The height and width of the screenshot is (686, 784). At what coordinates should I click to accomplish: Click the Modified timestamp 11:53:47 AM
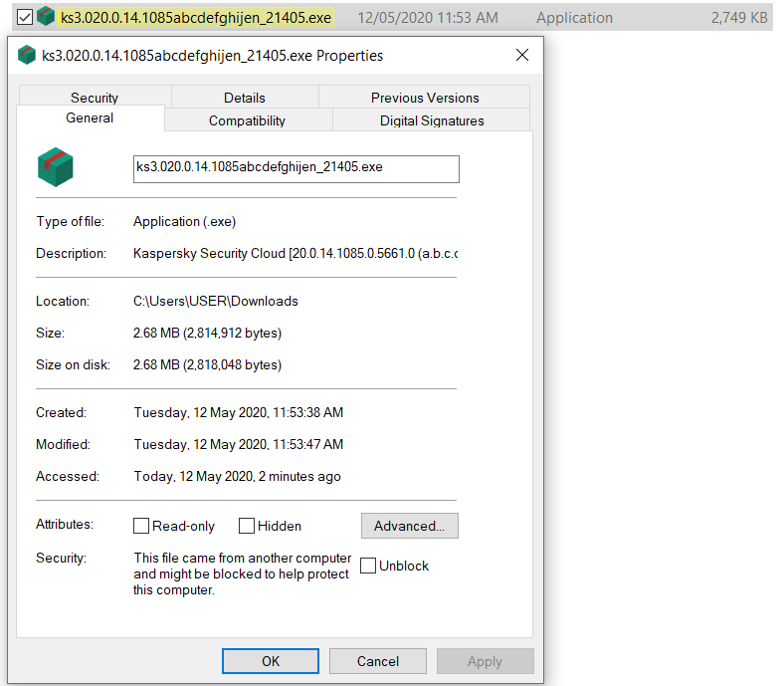238,444
